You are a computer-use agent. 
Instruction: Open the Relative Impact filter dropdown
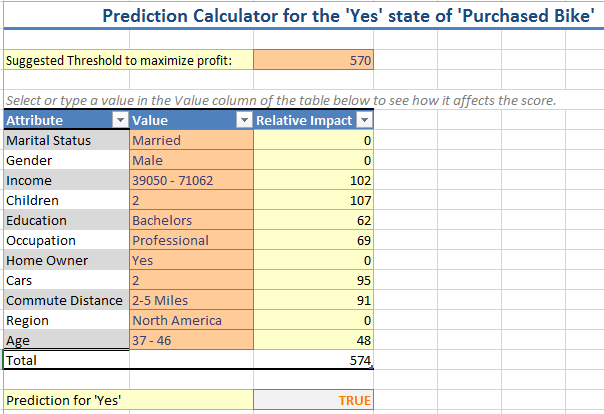click(364, 121)
